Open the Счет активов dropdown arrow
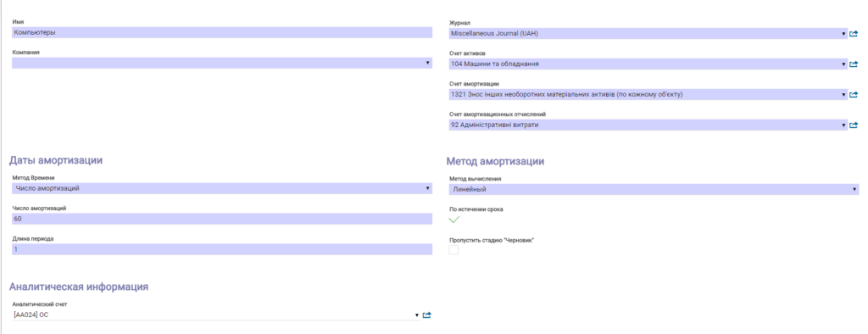 click(x=844, y=64)
